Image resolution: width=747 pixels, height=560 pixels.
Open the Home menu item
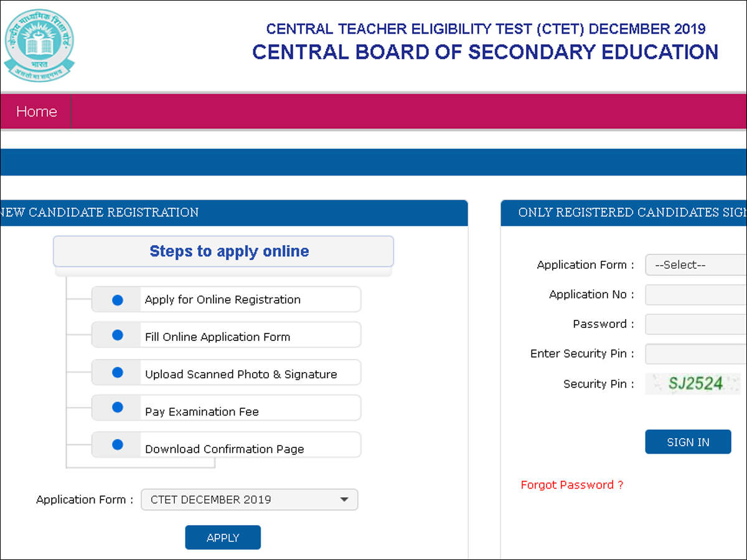(x=36, y=112)
